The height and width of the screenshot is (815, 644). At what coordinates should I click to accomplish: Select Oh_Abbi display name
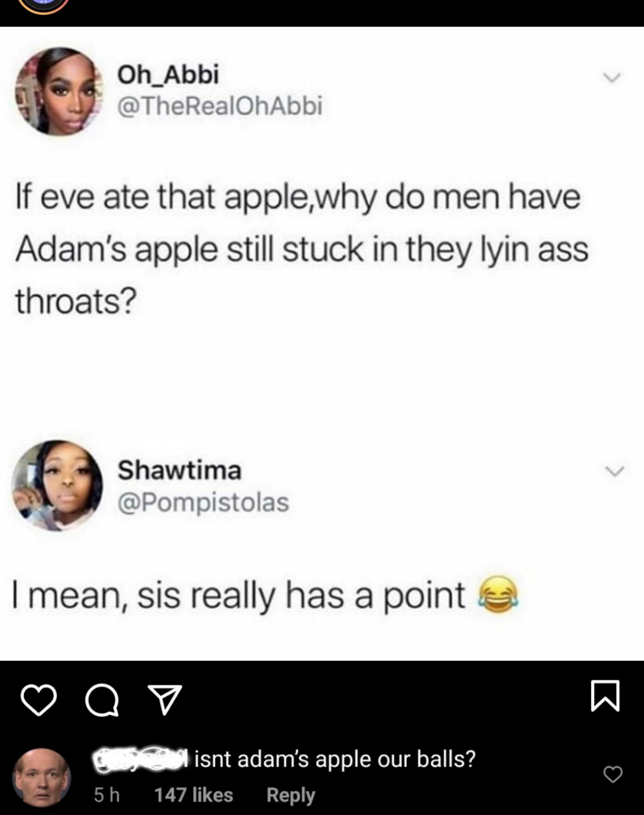(x=168, y=74)
